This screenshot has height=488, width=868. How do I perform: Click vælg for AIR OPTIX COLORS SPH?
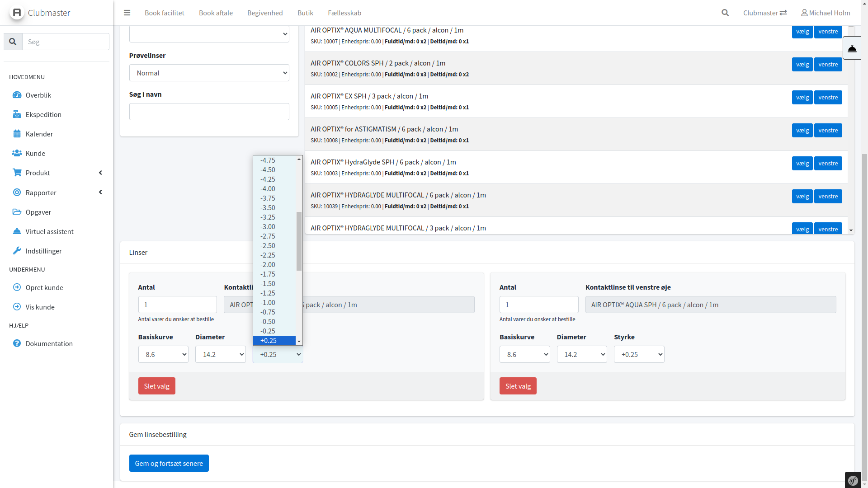[802, 64]
